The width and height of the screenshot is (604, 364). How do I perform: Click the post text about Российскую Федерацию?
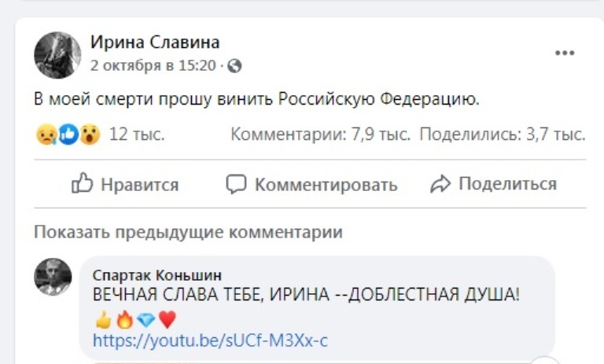pyautogui.click(x=256, y=100)
